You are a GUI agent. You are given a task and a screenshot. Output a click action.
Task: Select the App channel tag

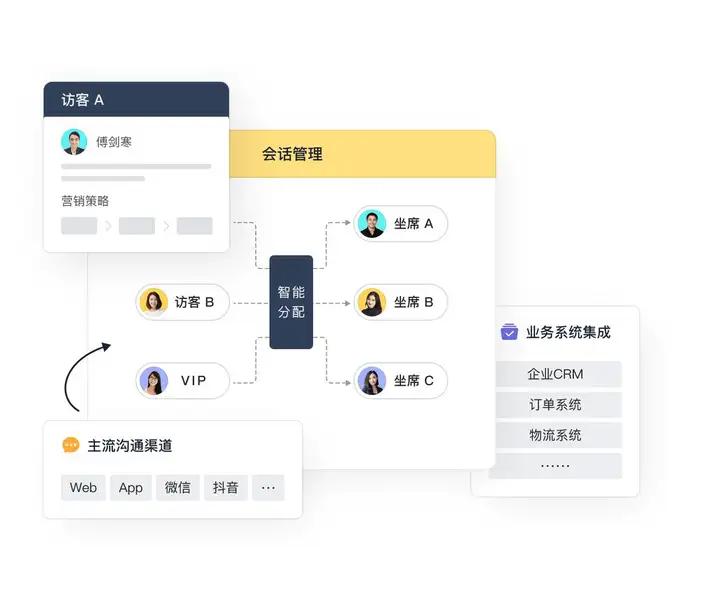(x=131, y=488)
